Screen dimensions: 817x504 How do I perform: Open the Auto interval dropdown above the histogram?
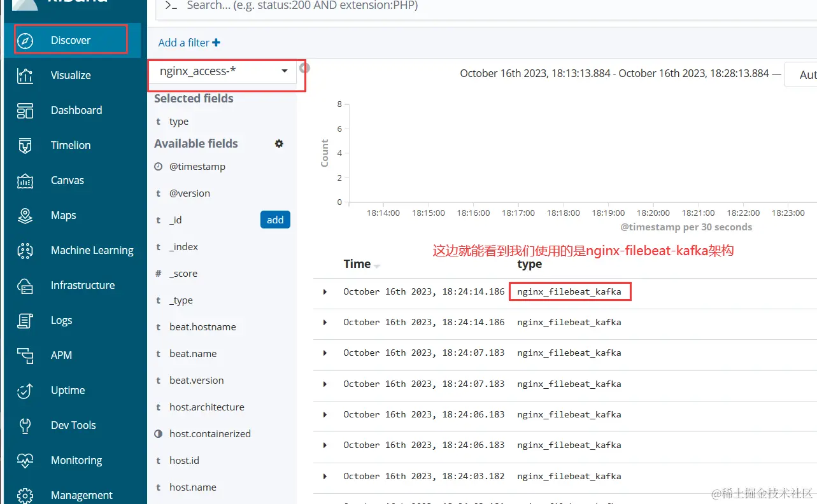point(801,74)
